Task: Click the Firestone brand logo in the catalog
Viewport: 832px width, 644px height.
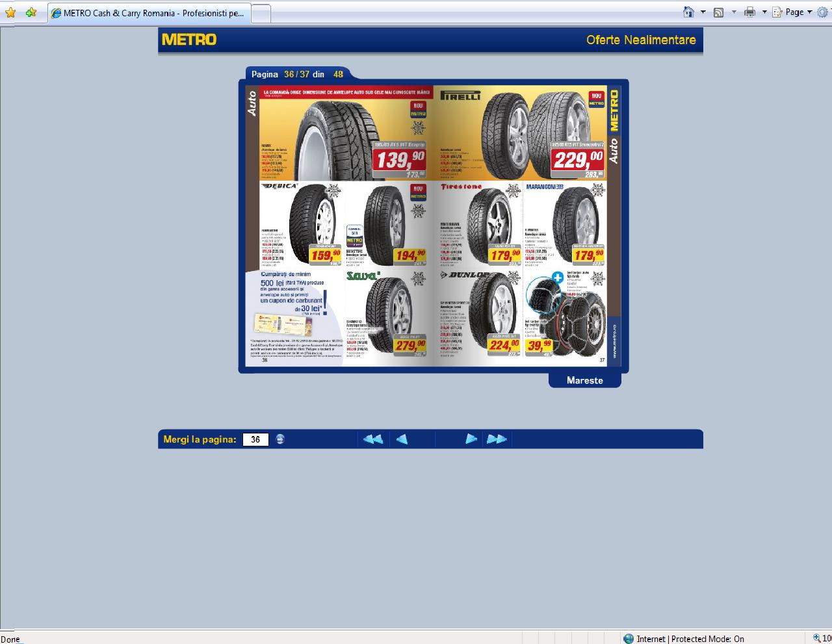Action: point(461,187)
